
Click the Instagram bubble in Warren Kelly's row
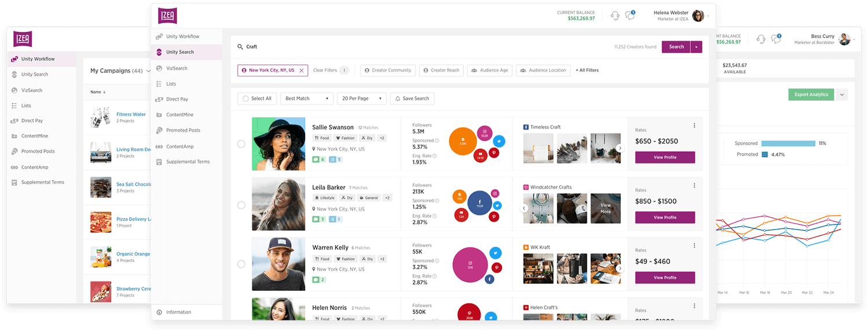pos(470,265)
